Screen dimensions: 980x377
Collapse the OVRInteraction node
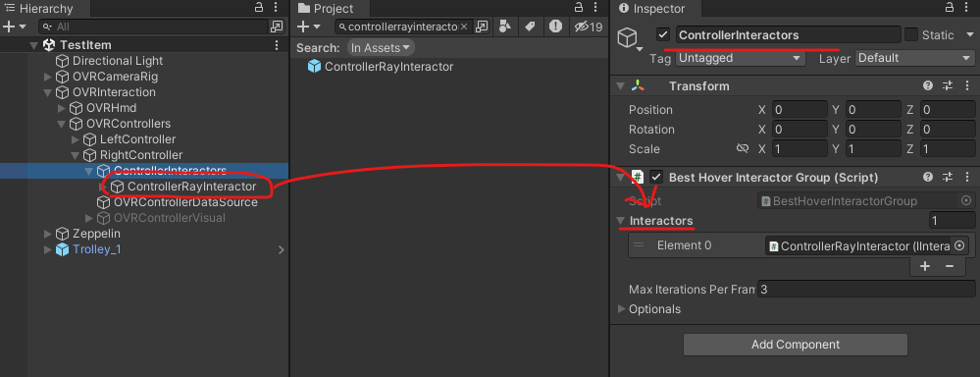point(47,92)
